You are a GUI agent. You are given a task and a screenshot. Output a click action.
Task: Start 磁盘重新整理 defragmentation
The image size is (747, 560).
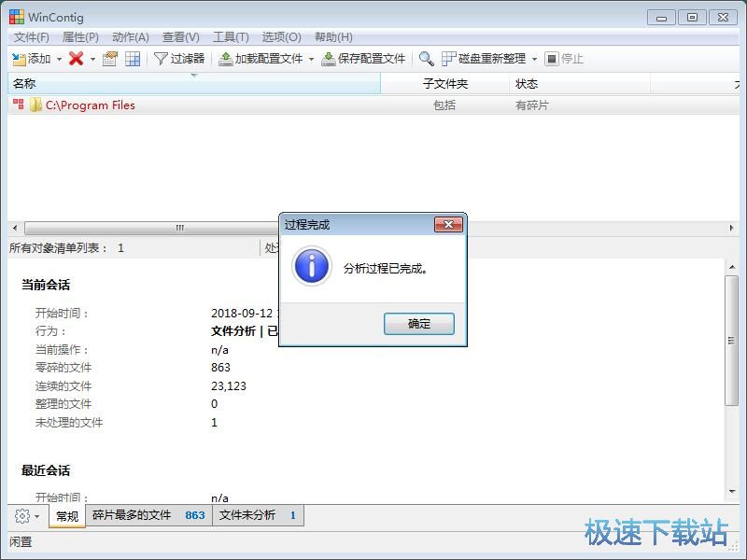coord(484,59)
